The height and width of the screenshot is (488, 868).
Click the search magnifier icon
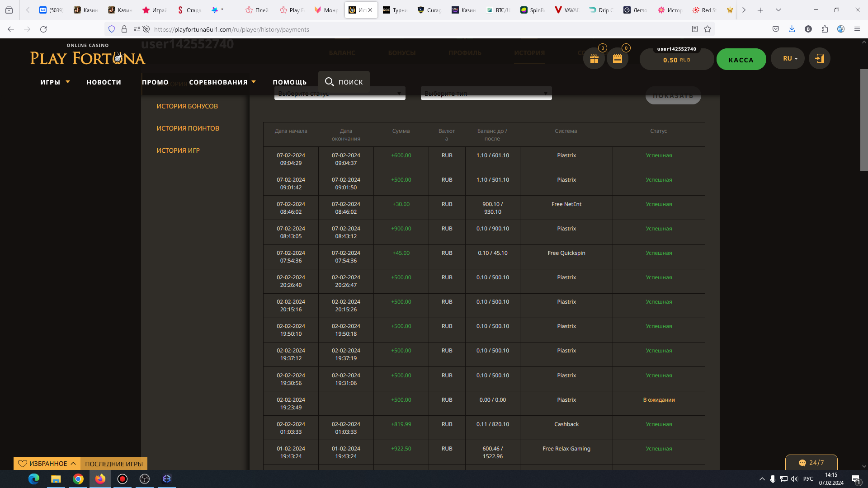point(330,82)
